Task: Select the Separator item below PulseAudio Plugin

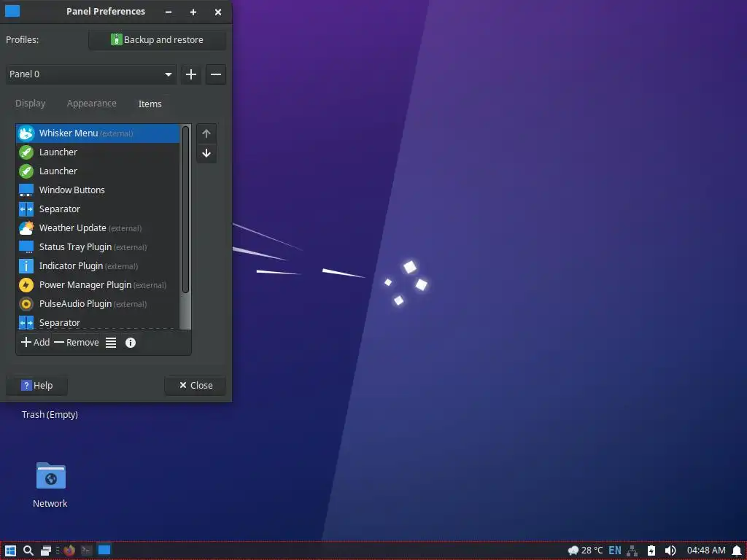Action: pyautogui.click(x=98, y=322)
